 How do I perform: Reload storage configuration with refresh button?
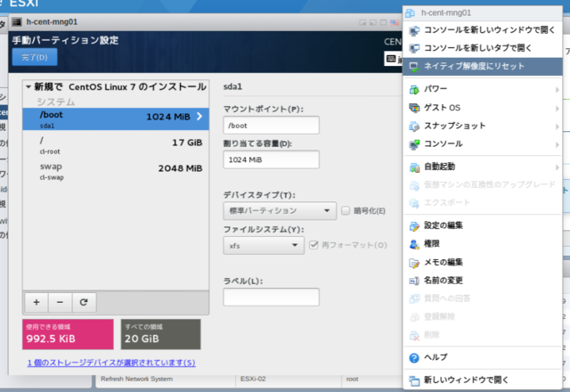84,303
